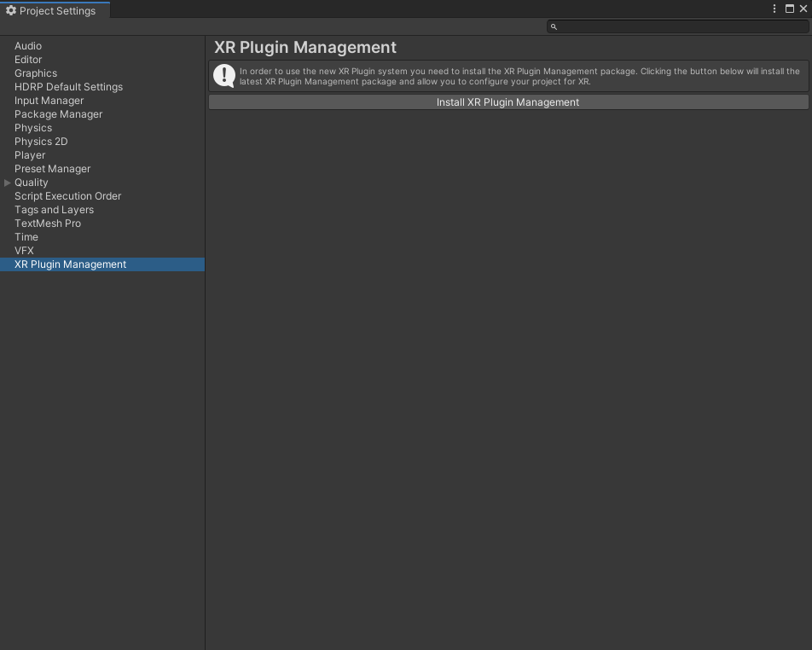
Task: Open Player settings
Action: (x=30, y=155)
